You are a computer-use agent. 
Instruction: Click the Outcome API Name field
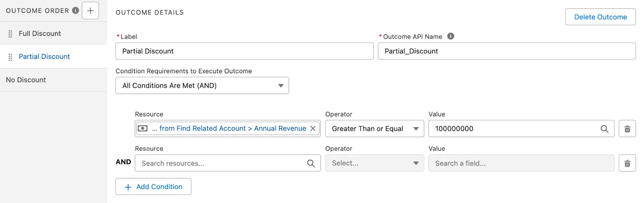pyautogui.click(x=506, y=51)
